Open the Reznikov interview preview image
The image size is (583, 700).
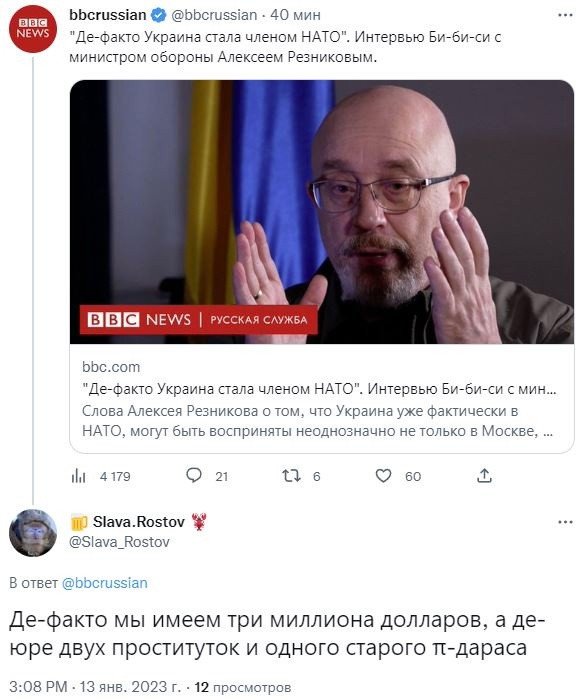pyautogui.click(x=322, y=212)
